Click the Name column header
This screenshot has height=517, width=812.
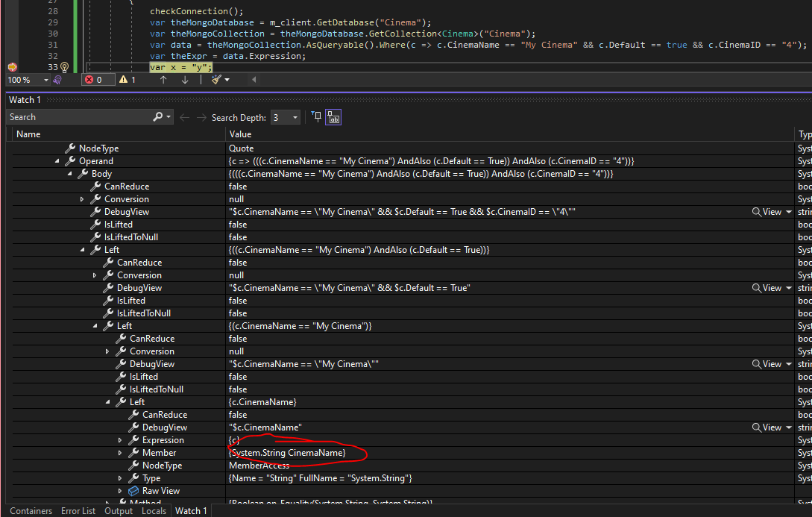[29, 134]
